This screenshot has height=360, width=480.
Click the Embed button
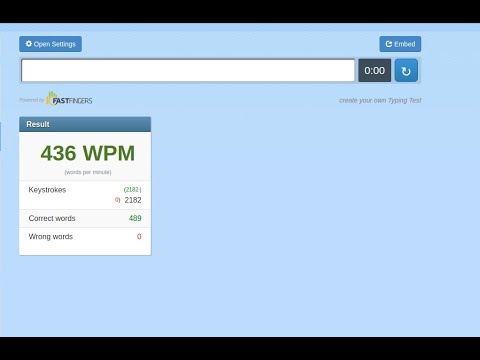click(x=400, y=44)
